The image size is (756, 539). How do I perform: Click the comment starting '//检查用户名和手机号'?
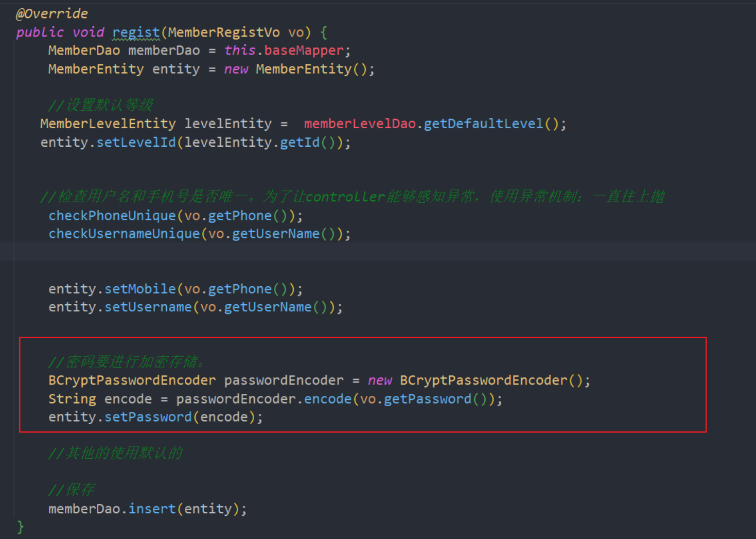pyautogui.click(x=353, y=197)
